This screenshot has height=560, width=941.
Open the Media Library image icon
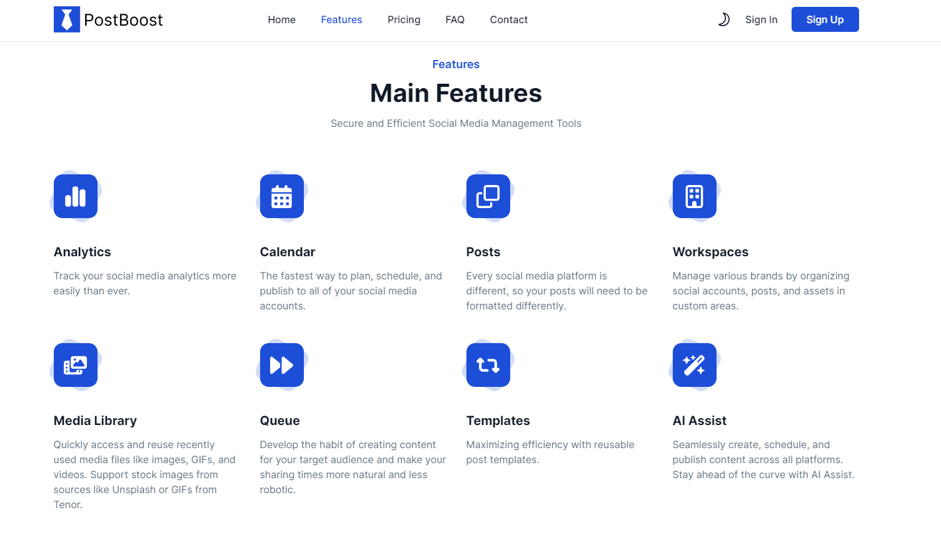pos(75,365)
